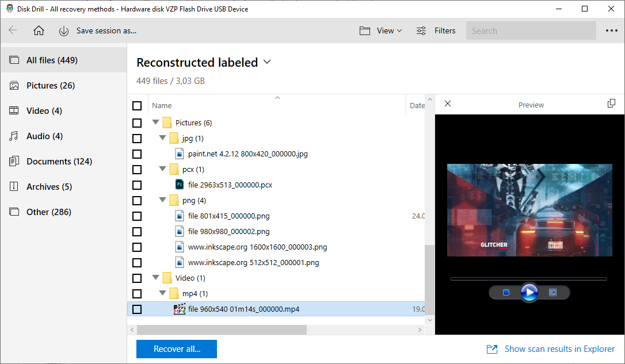Select Video (4) category
625x364 pixels.
point(64,111)
